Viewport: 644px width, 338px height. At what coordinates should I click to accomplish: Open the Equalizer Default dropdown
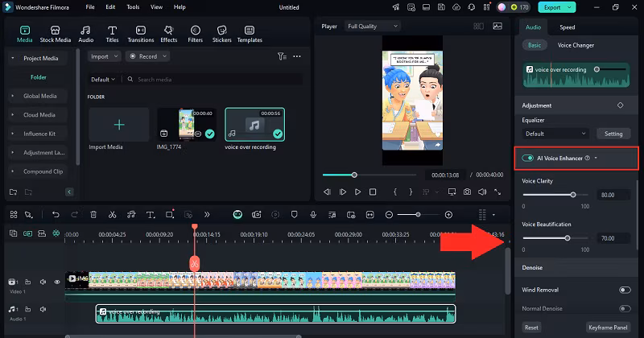[556, 134]
